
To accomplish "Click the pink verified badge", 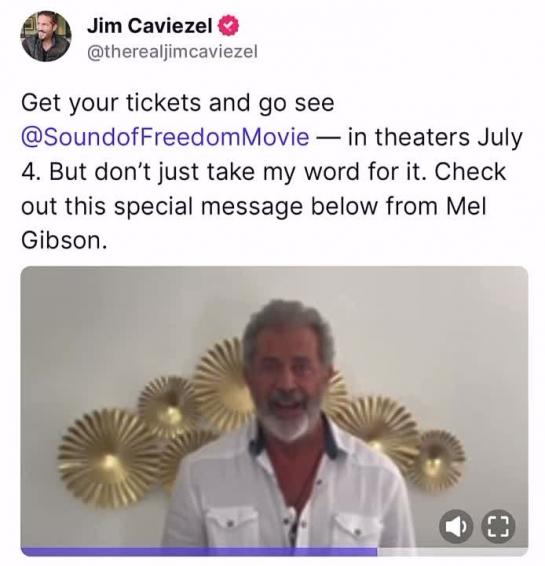I will point(228,26).
